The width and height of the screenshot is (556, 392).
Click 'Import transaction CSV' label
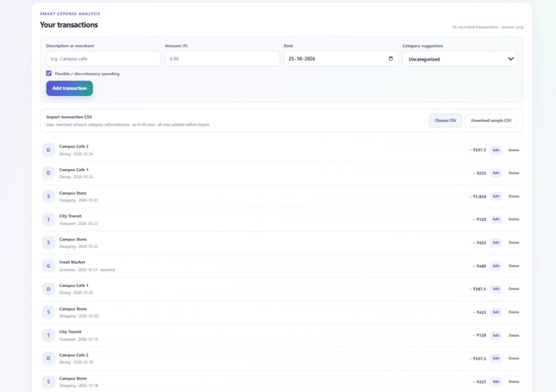point(69,117)
